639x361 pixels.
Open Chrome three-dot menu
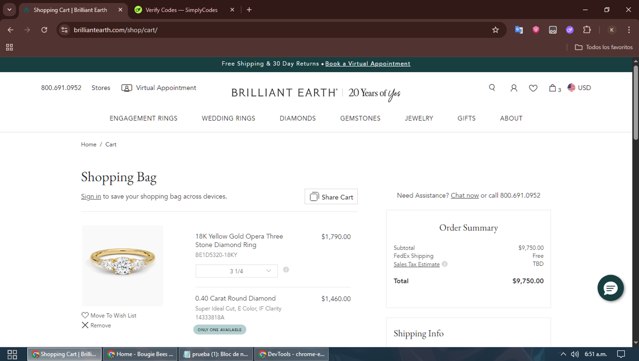pyautogui.click(x=628, y=30)
